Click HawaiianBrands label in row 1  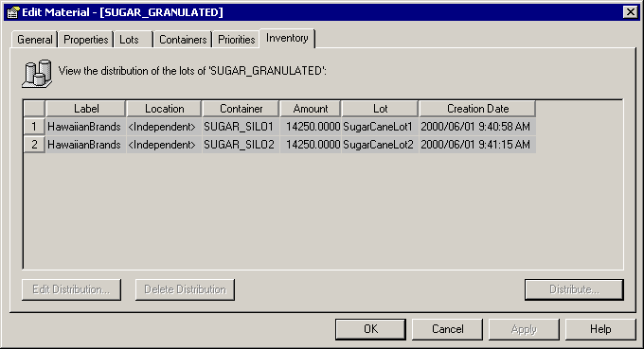click(x=86, y=127)
